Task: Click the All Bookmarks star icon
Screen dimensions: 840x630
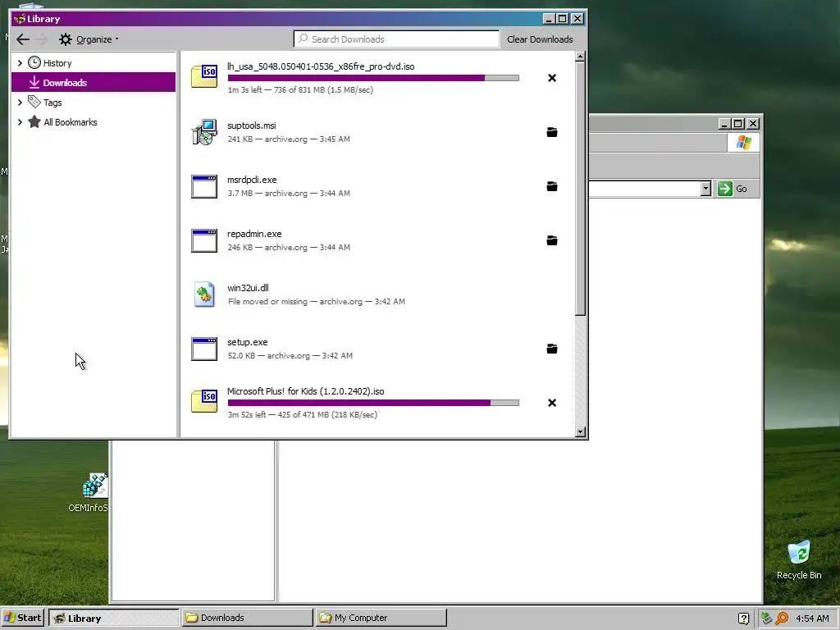Action: [34, 121]
